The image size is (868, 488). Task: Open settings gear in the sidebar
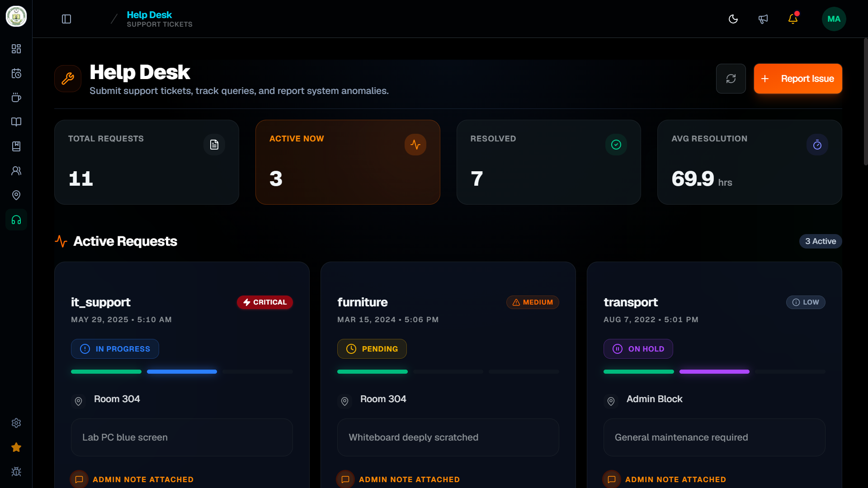pyautogui.click(x=16, y=423)
